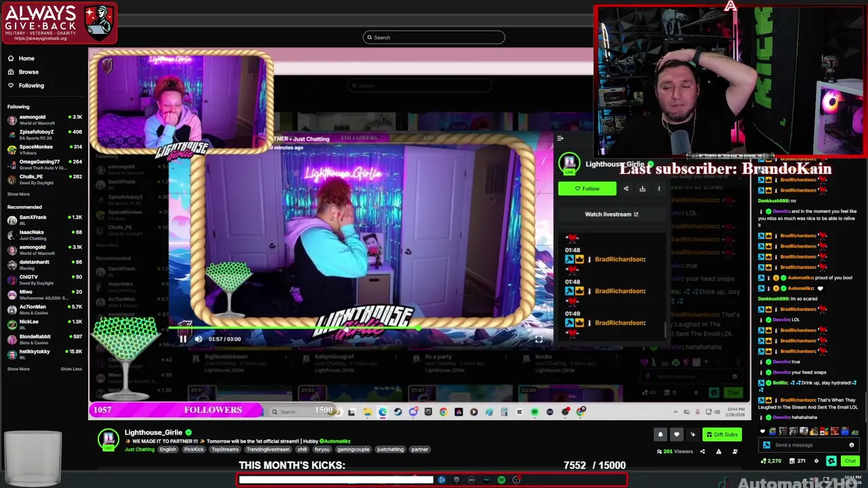Report stream with warning triangle icon
868x488 pixels.
719,451
